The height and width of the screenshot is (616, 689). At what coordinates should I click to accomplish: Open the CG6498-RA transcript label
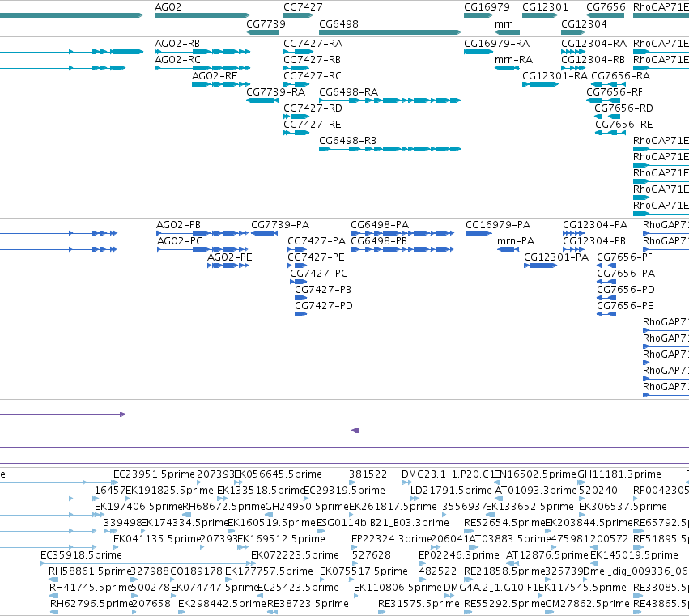point(348,92)
